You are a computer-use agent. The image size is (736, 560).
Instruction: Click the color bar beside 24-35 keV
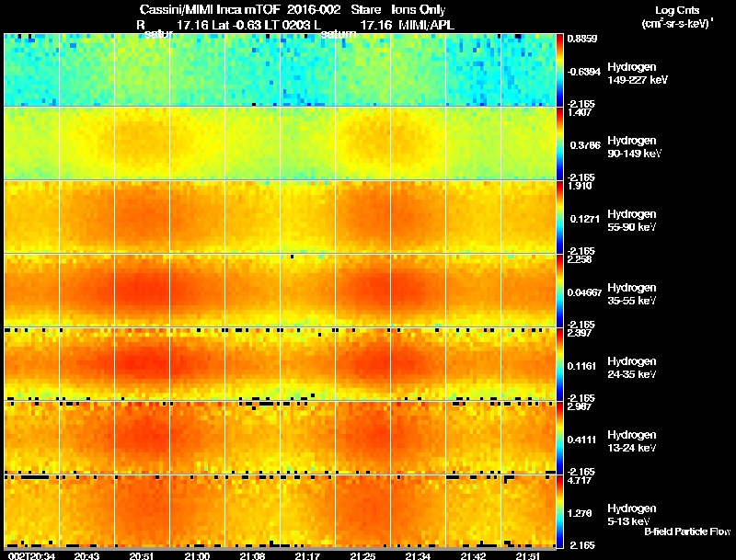tap(559, 364)
